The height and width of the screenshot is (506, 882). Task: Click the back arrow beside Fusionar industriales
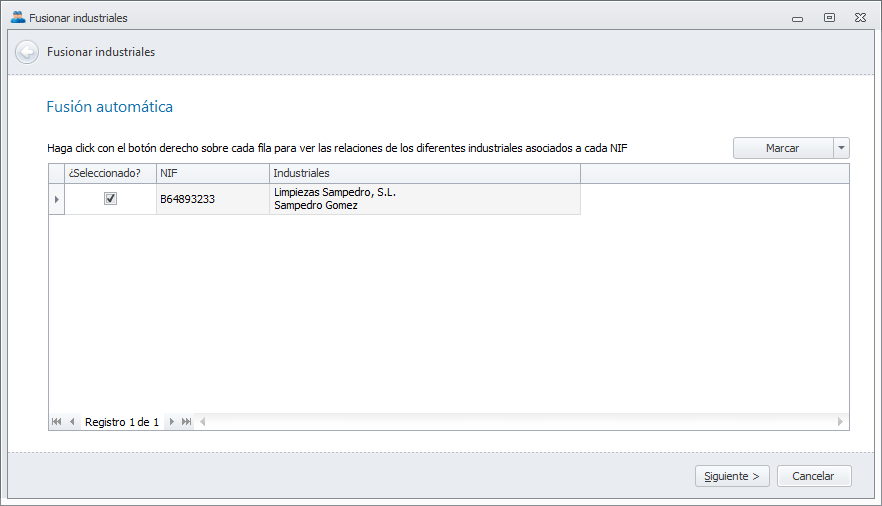click(27, 52)
